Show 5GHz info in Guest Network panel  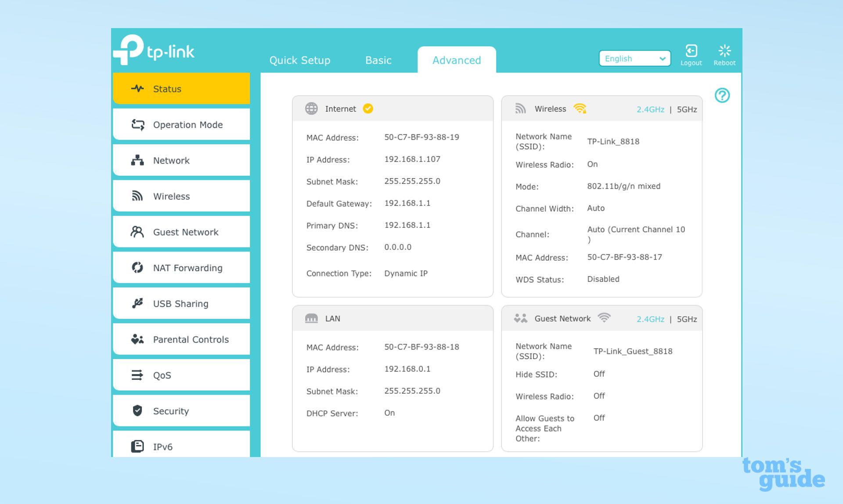click(687, 319)
